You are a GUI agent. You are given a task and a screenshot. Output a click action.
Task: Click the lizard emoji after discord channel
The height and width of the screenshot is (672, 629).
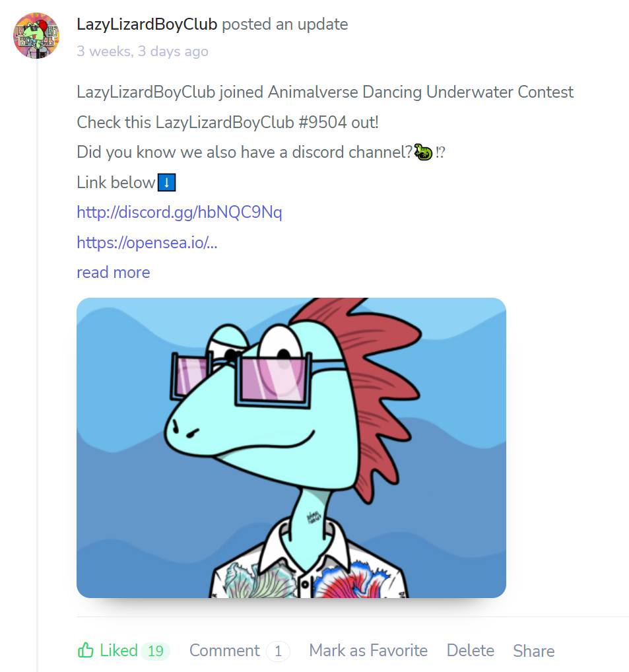[x=423, y=152]
